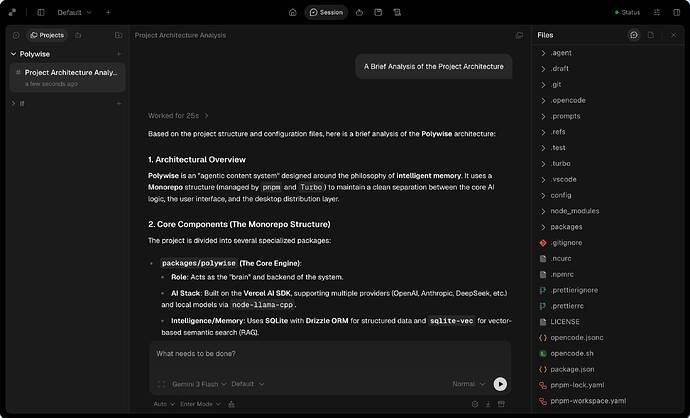Toggle the left sidebar panel icon
This screenshot has height=418, width=690.
(x=41, y=12)
